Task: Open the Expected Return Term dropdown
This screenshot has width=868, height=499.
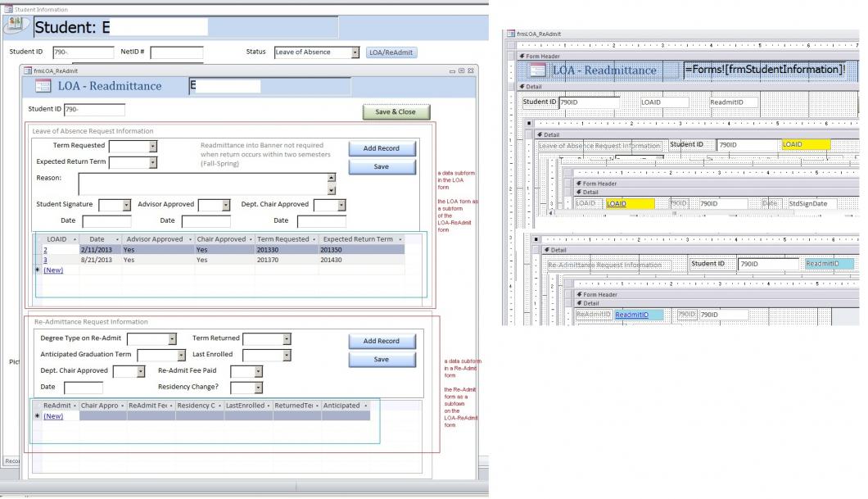Action: (x=153, y=162)
